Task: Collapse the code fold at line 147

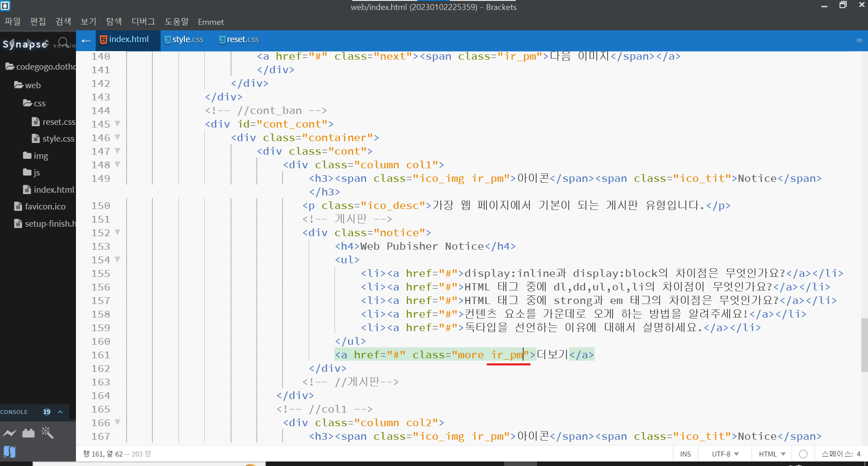Action: click(x=118, y=151)
